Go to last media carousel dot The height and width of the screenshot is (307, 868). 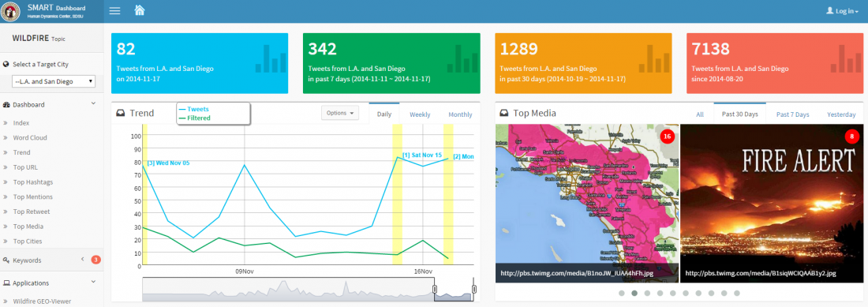(737, 293)
